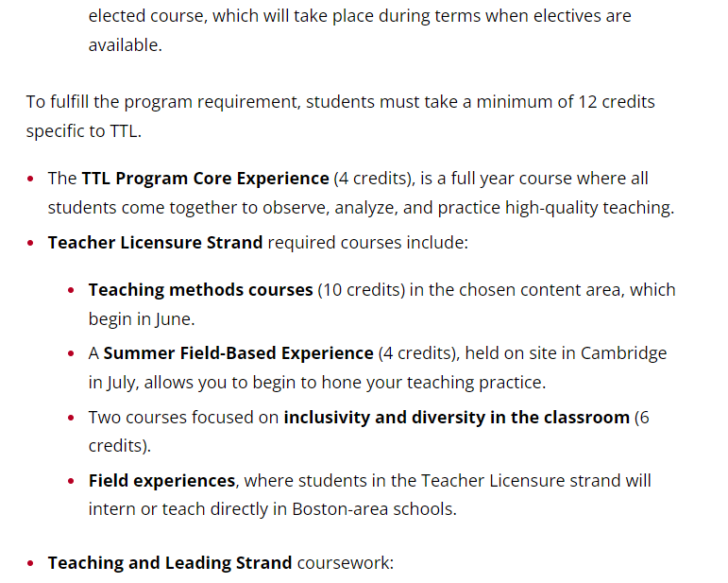Click the red bullet beside 'Teaching methods courses'
Viewport: 728px width, 583px height.
[x=71, y=290]
